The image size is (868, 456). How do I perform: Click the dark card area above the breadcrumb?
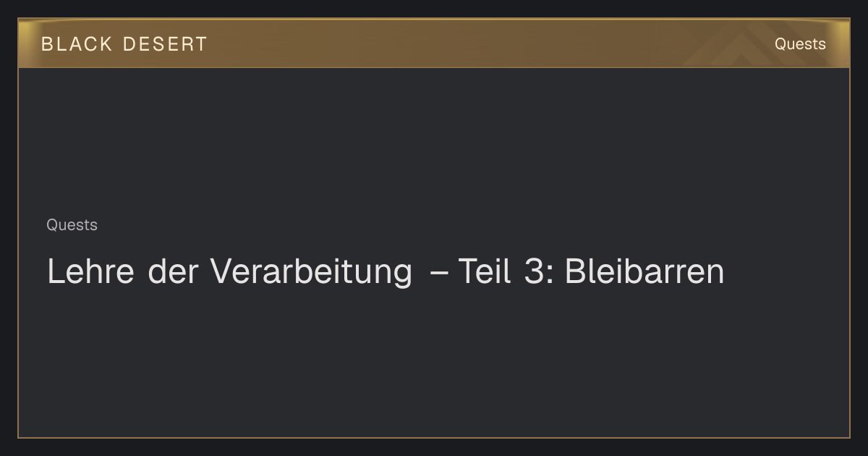pos(434,141)
